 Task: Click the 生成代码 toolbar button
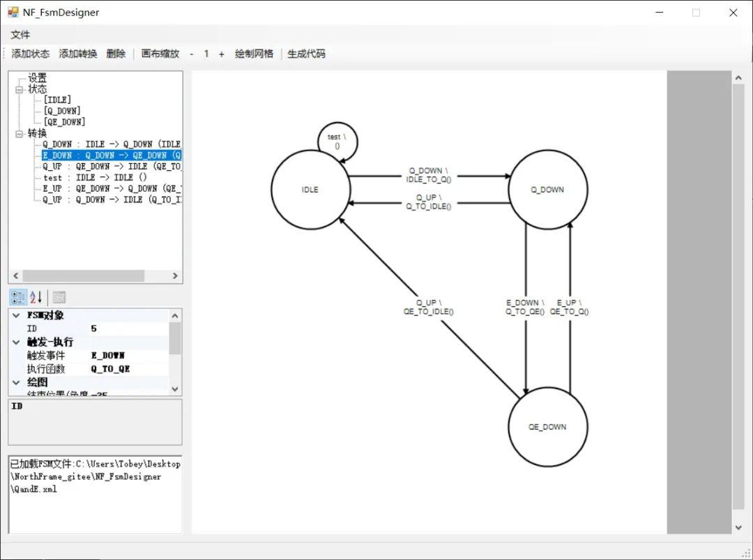pyautogui.click(x=306, y=54)
